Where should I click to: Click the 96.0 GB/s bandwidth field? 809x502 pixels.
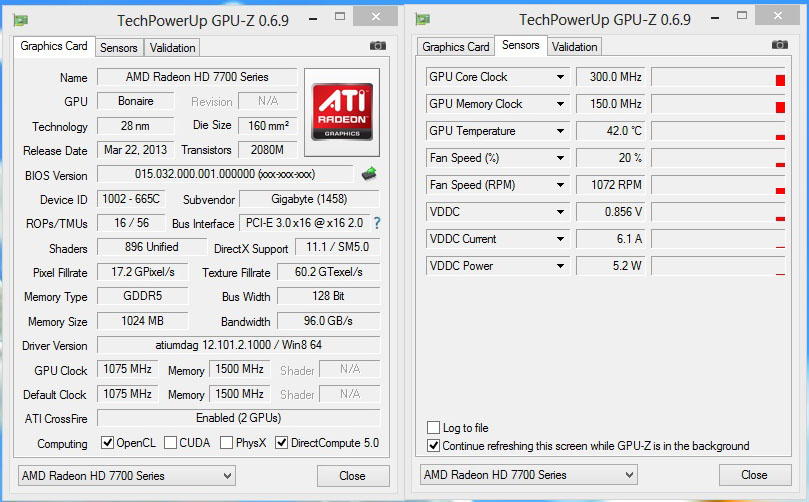pyautogui.click(x=329, y=321)
